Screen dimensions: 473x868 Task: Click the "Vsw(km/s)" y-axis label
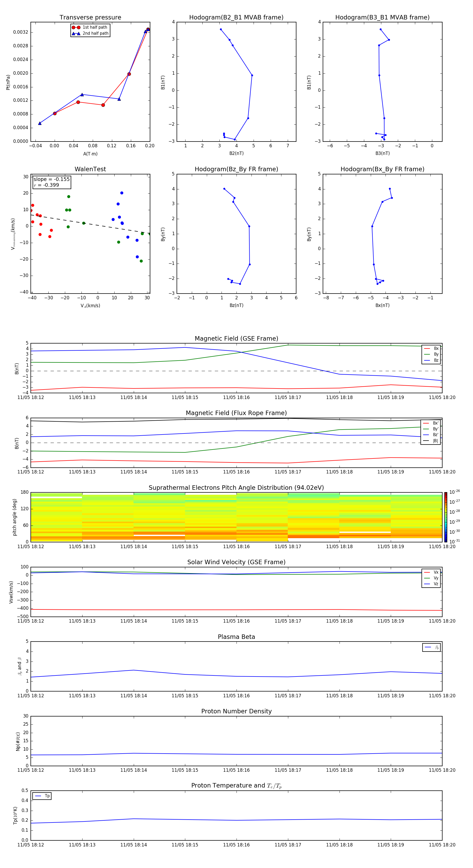click(11, 592)
